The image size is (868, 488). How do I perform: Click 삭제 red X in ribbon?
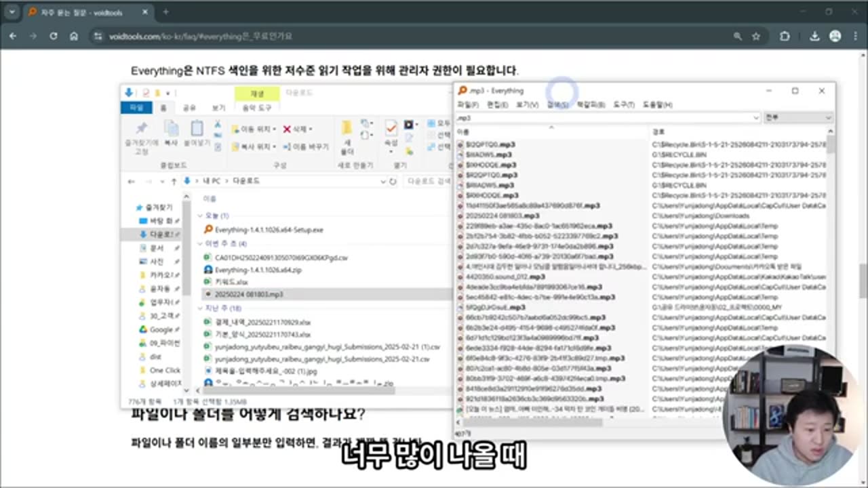297,129
